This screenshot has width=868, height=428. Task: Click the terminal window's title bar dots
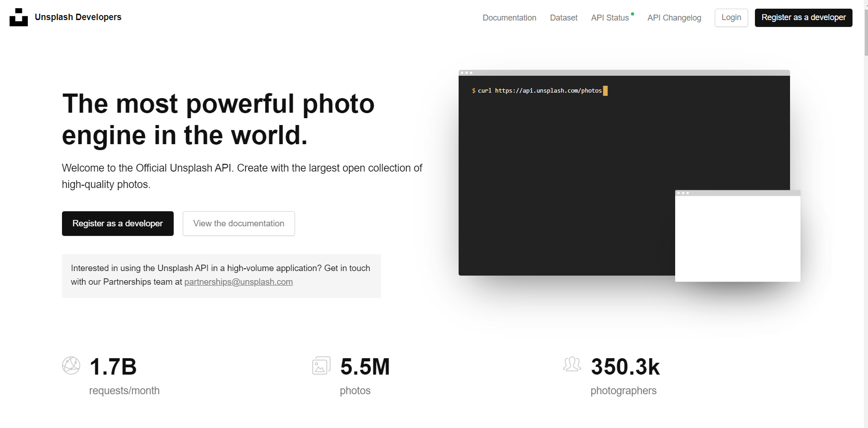click(466, 73)
